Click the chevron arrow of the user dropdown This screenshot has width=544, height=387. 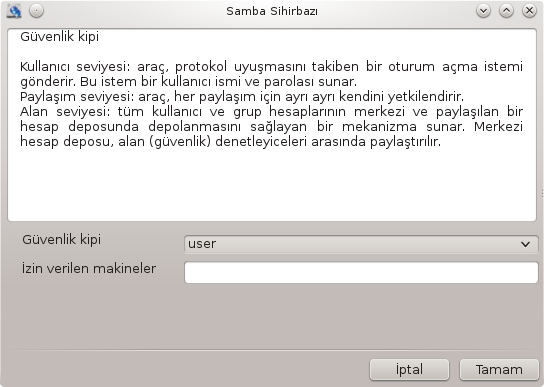click(x=525, y=244)
